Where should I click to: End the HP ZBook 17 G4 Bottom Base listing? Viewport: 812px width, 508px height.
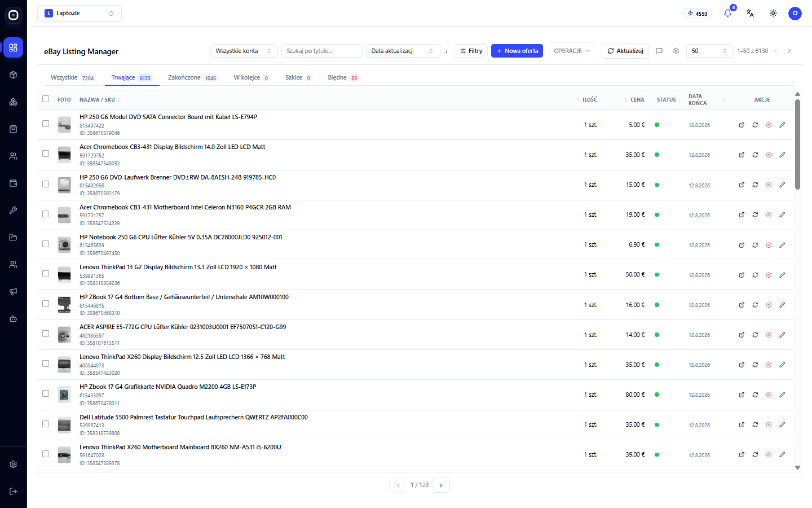pyautogui.click(x=769, y=305)
